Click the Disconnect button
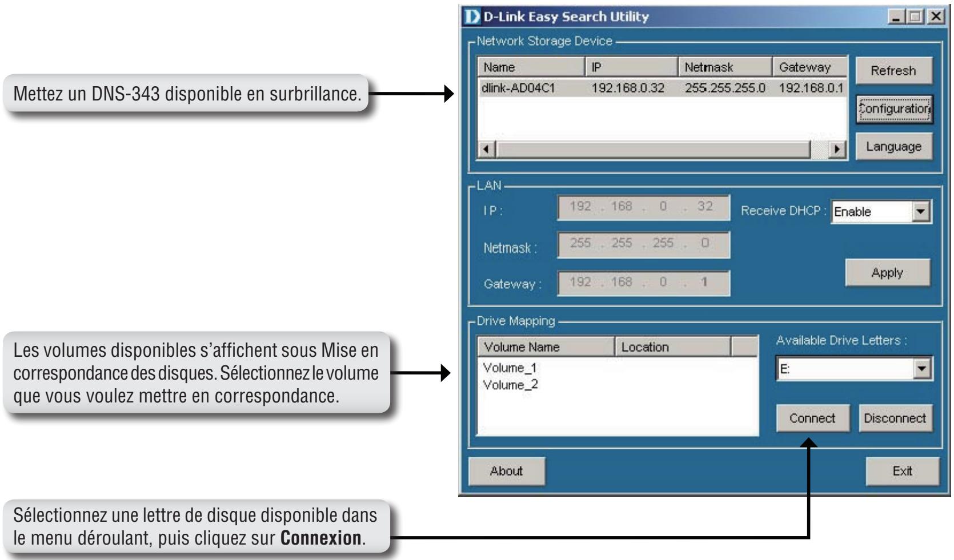 (895, 418)
